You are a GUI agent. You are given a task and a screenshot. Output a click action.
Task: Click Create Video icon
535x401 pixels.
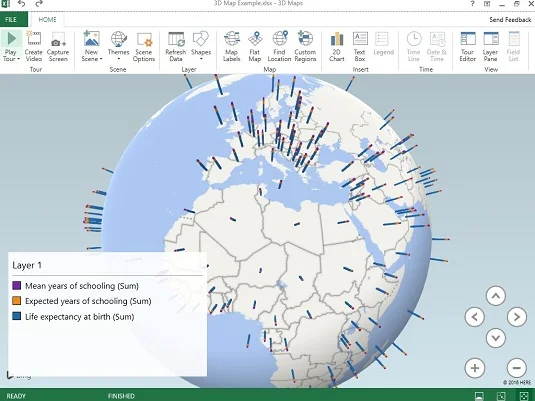tap(33, 39)
